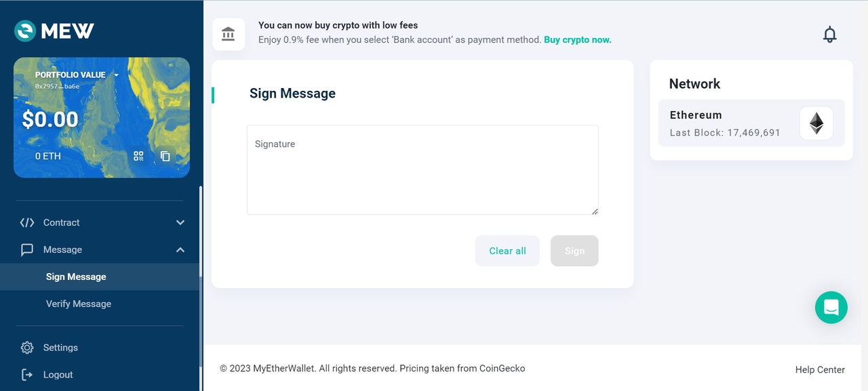Select the Sign Message menu item
The image size is (868, 391).
[x=76, y=276]
